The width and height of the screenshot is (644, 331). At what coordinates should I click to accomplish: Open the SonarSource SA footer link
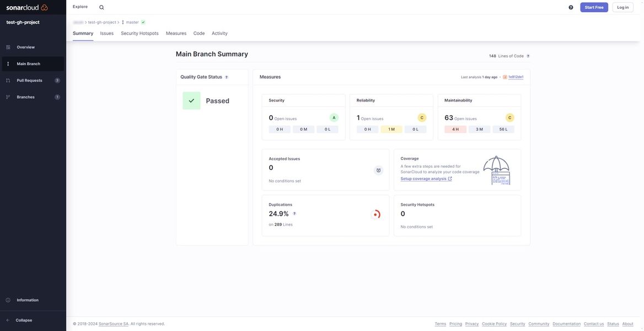(114, 324)
